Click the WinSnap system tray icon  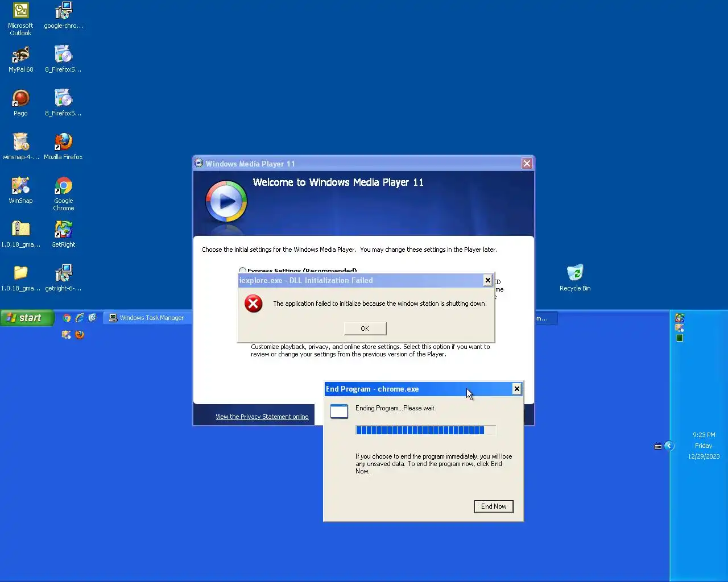point(679,328)
